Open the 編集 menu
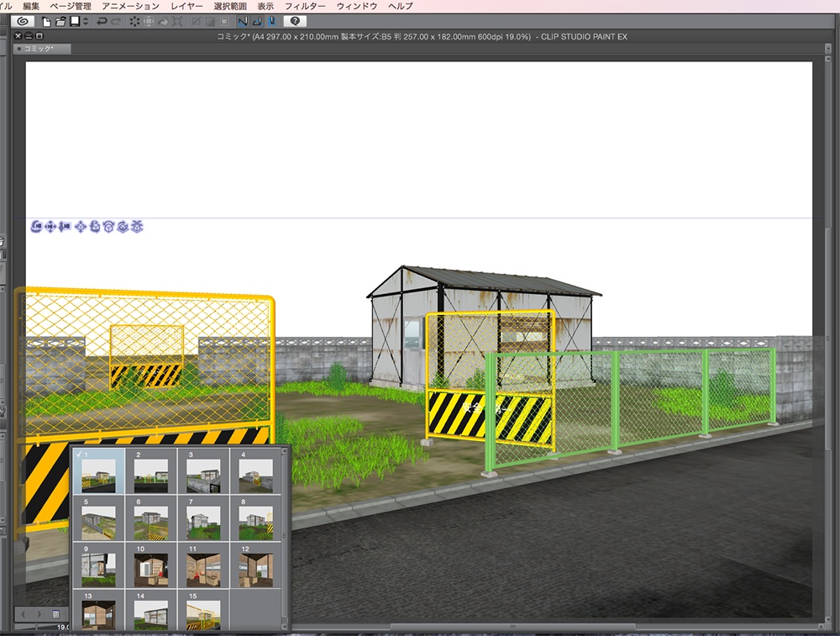The image size is (840, 636). 31,6
